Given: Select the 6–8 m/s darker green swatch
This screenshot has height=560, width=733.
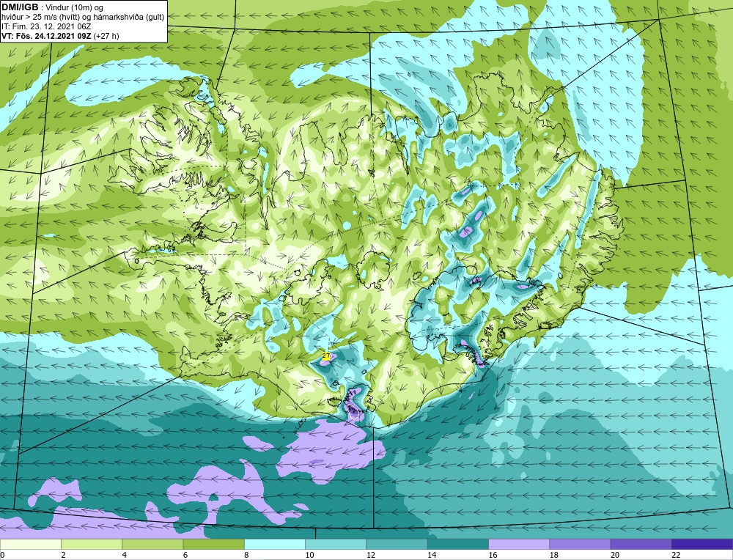Looking at the screenshot, I should point(213,544).
